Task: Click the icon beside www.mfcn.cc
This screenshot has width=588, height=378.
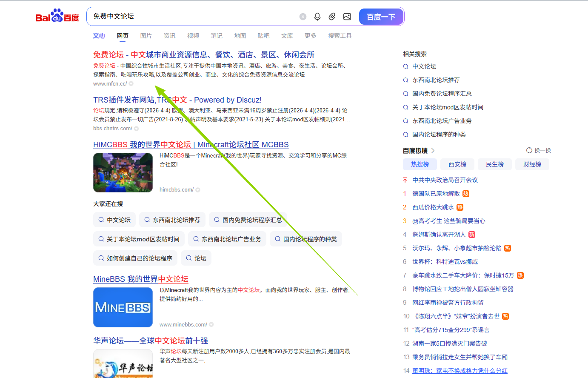Action: point(131,84)
